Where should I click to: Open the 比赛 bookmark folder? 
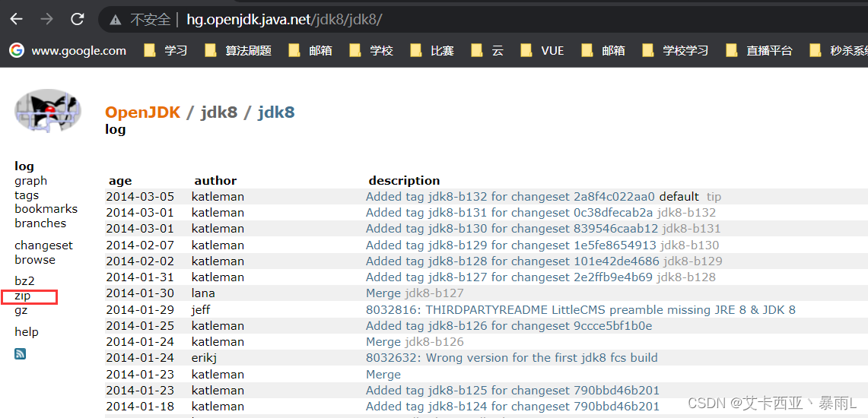click(432, 51)
